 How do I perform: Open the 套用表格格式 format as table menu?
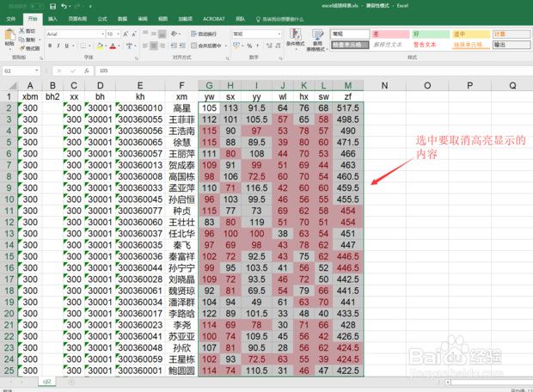click(x=317, y=40)
